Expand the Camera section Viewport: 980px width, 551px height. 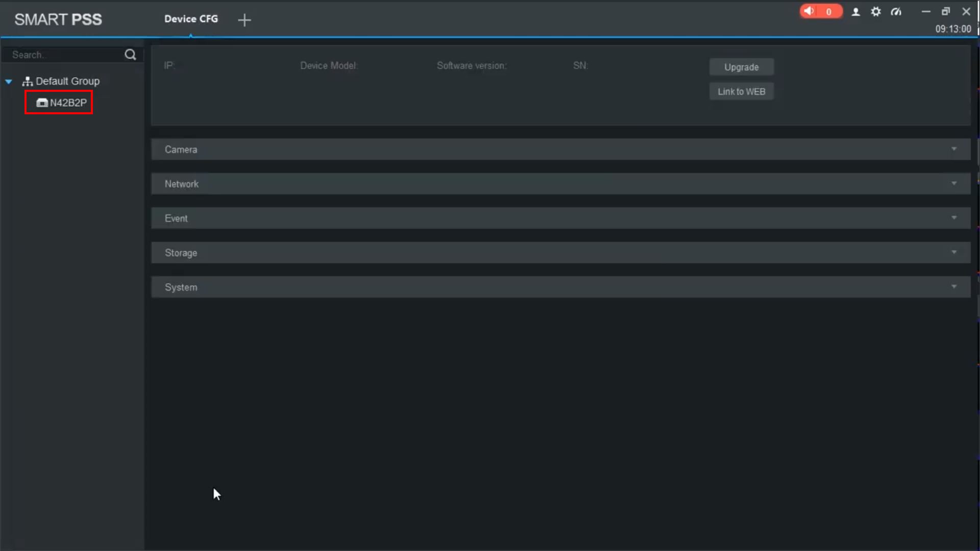click(560, 149)
